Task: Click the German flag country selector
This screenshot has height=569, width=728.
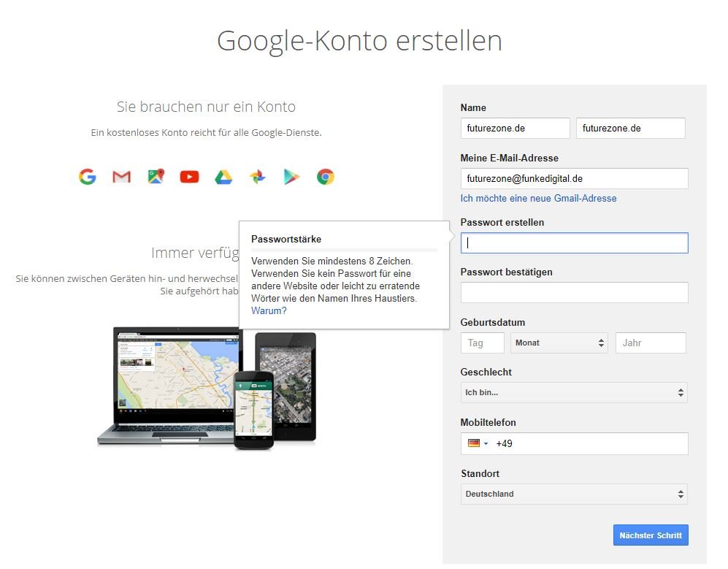Action: pyautogui.click(x=478, y=443)
